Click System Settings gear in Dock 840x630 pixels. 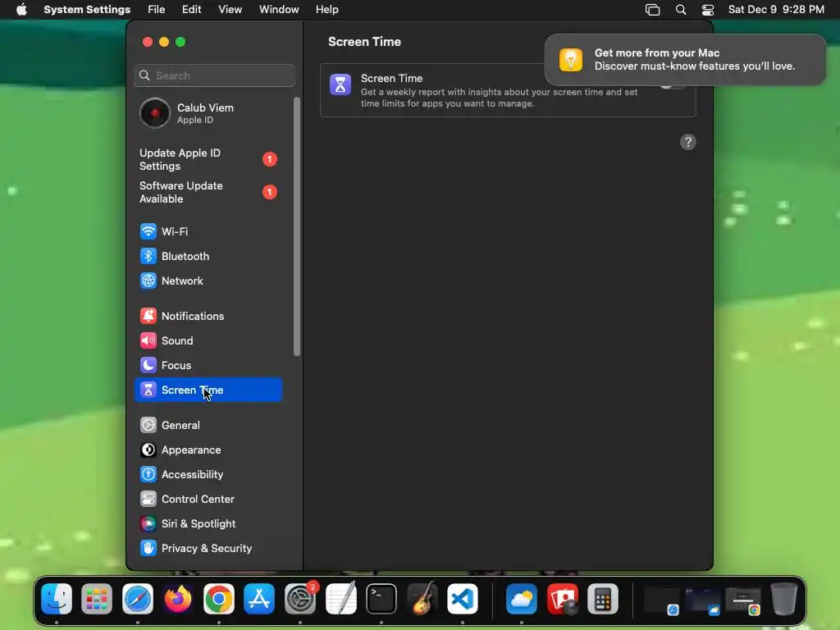(x=300, y=599)
